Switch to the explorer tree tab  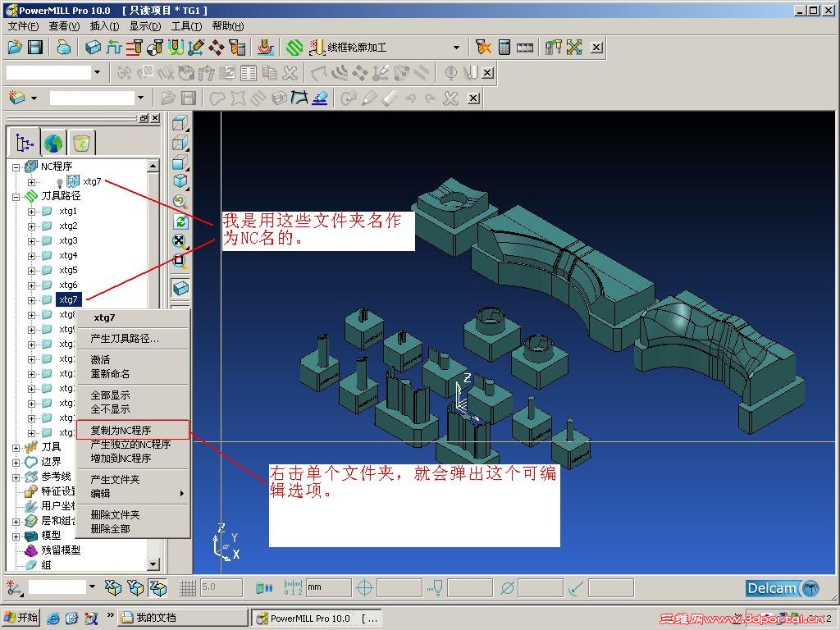point(25,143)
